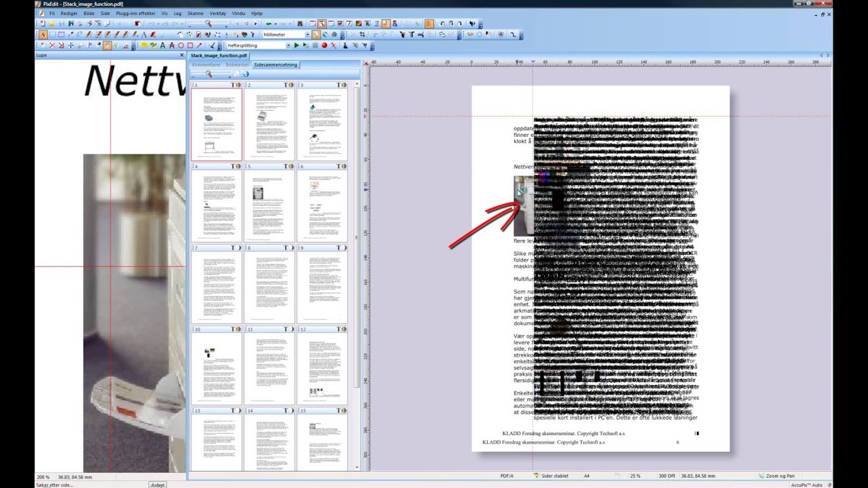Open the Verktøy menu
The image size is (868, 488).
(x=218, y=13)
